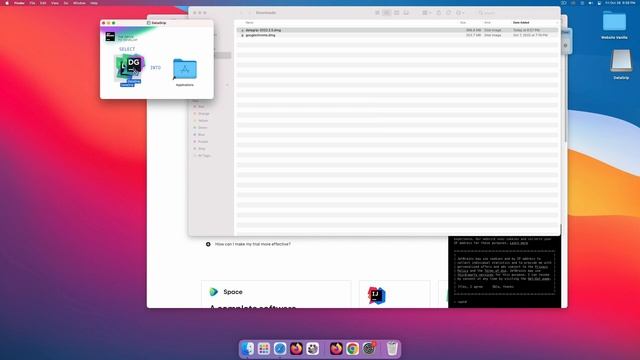The image size is (640, 360).
Task: Open the Finder menu in the menu bar
Action: 19,3
